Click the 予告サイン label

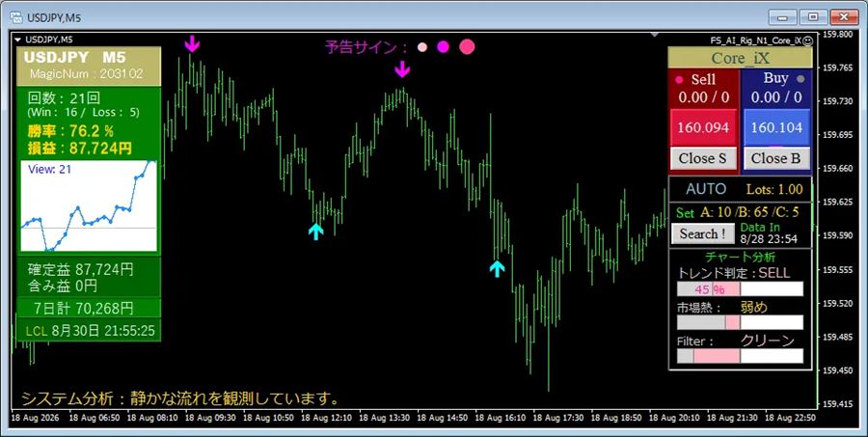click(x=366, y=47)
